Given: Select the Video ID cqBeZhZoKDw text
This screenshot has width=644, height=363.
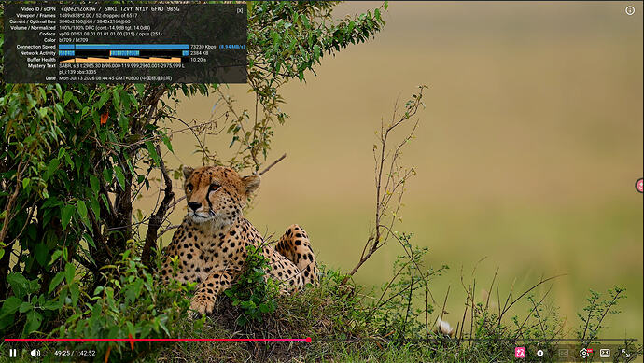Looking at the screenshot, I should click(78, 9).
